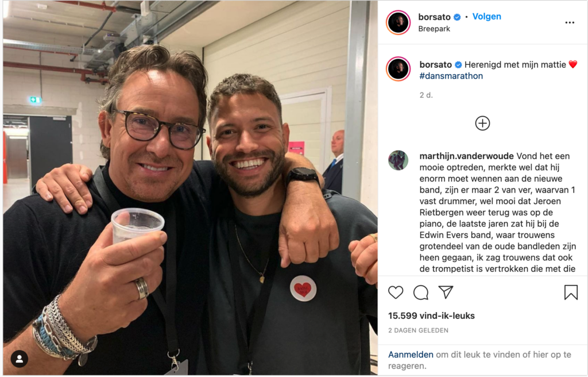Open the Breepark location link

click(x=434, y=29)
